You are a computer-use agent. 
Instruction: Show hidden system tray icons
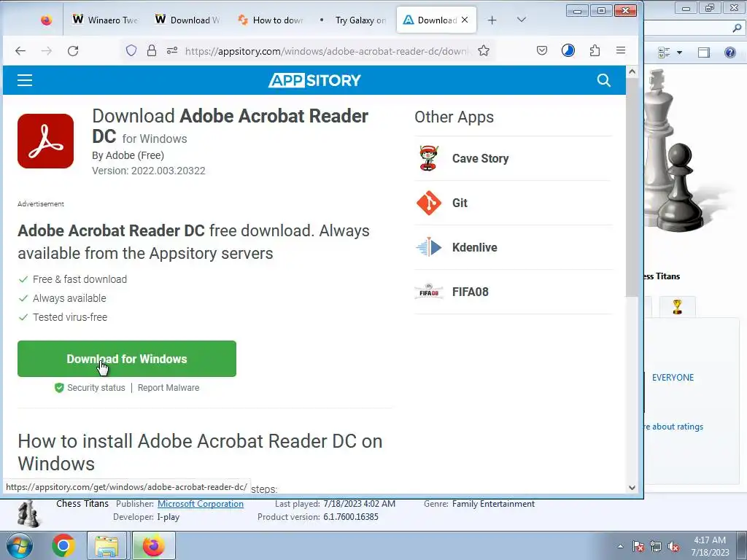(620, 546)
